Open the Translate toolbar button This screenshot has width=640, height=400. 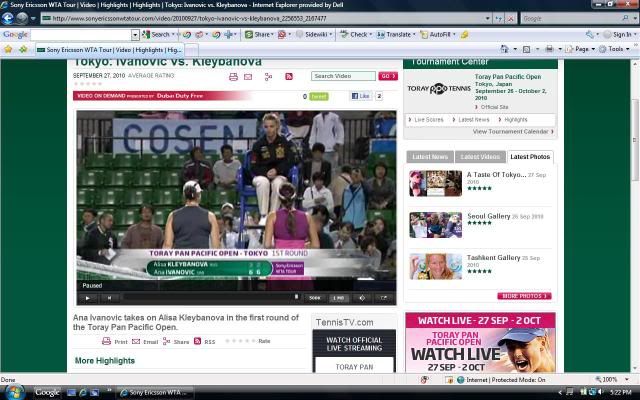394,35
